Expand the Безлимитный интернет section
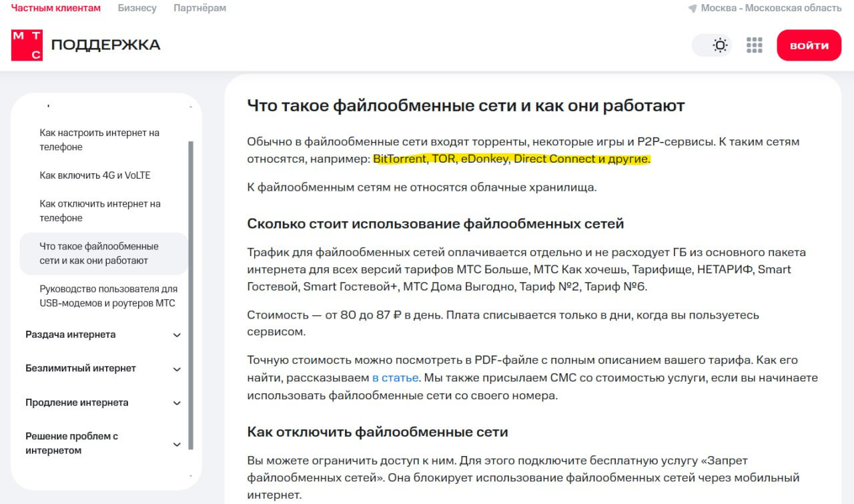The image size is (854, 504). click(177, 369)
